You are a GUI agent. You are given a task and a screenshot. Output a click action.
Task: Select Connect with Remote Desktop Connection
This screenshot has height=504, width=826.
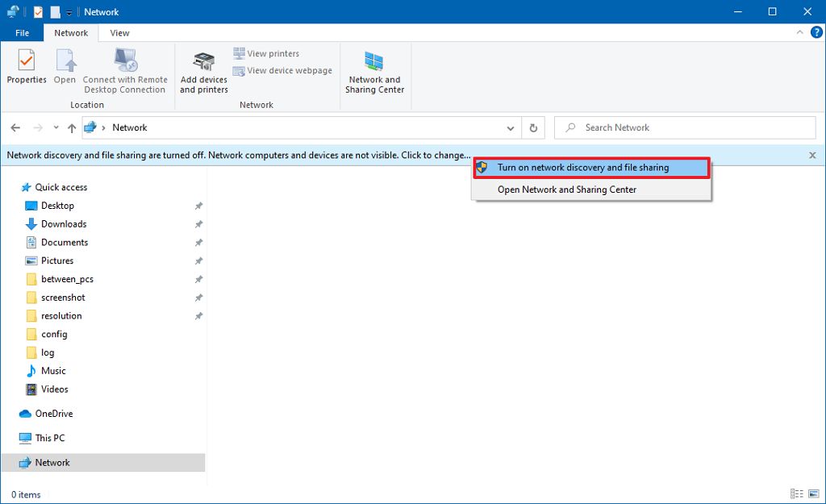(x=125, y=71)
